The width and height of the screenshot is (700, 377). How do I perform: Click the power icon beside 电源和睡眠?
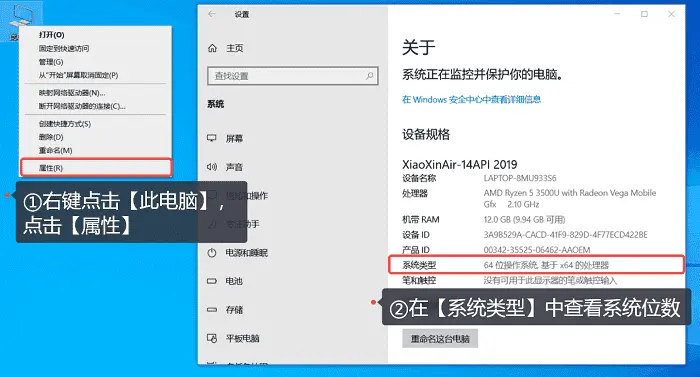tap(212, 252)
